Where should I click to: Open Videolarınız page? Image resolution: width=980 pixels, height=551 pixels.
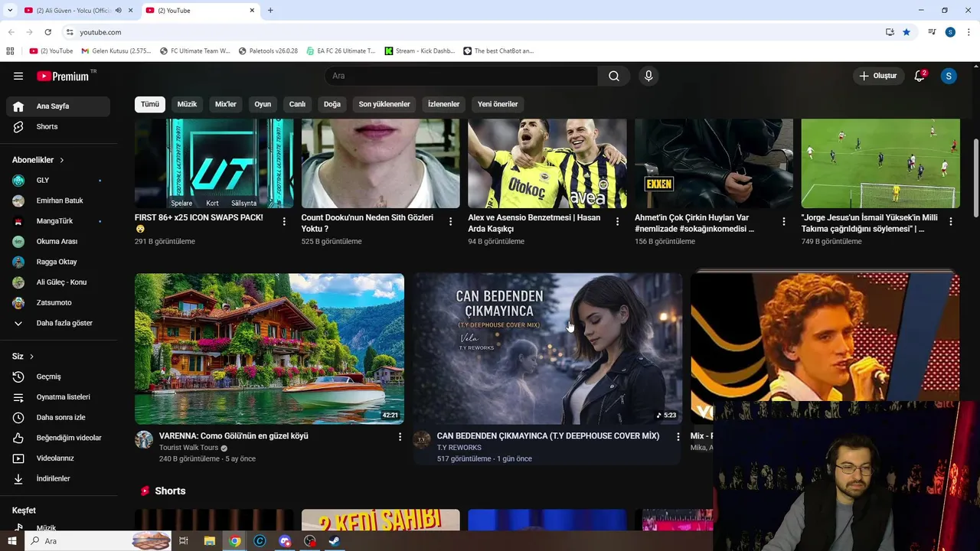click(x=58, y=458)
